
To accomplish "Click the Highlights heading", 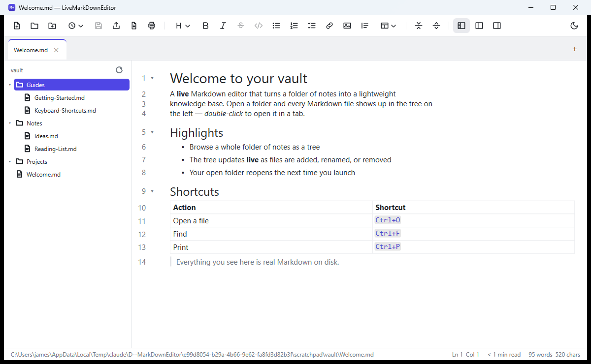I will [x=197, y=133].
